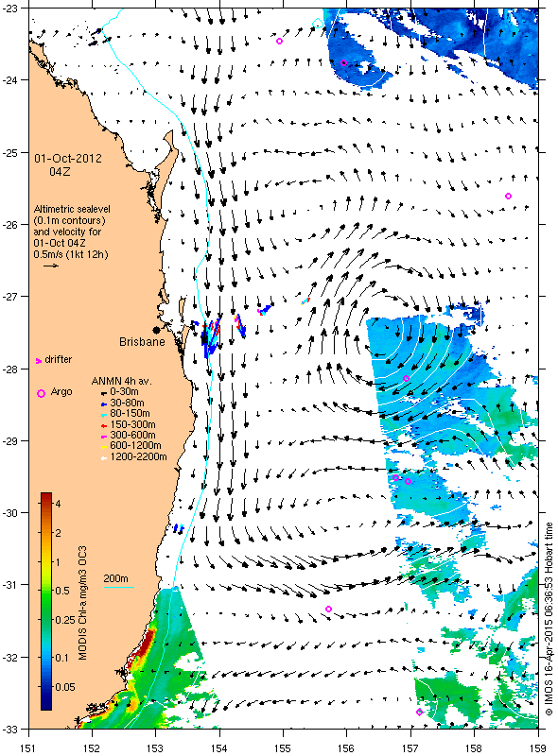Click the 150-300m depth label
Screen dimensions: 558x756
[x=132, y=424]
